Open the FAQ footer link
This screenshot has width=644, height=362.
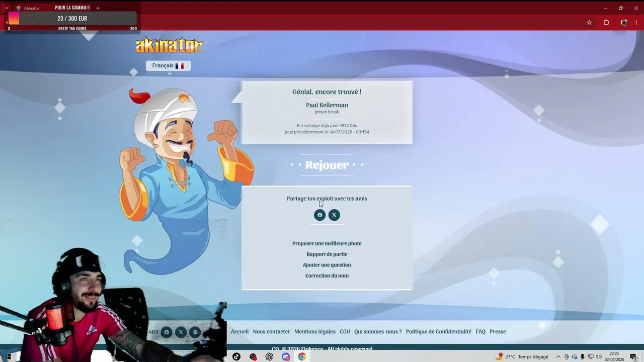point(480,332)
